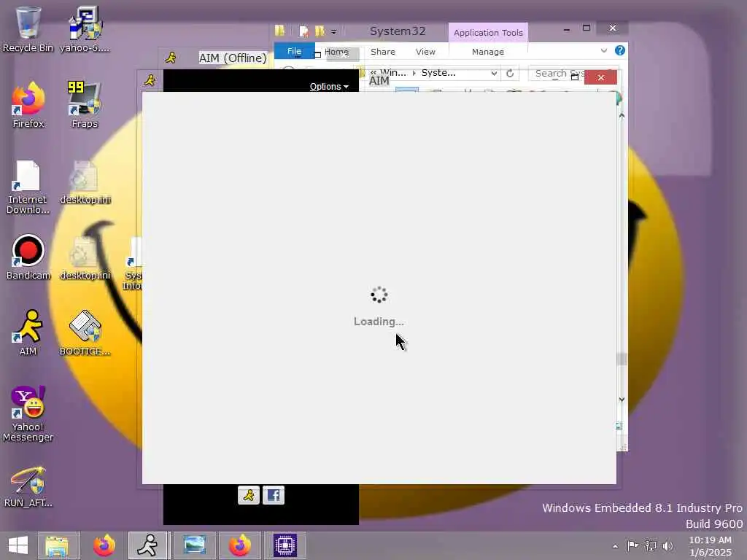The height and width of the screenshot is (560, 747).
Task: Open the File tab in System32 Explorer
Action: pos(294,51)
